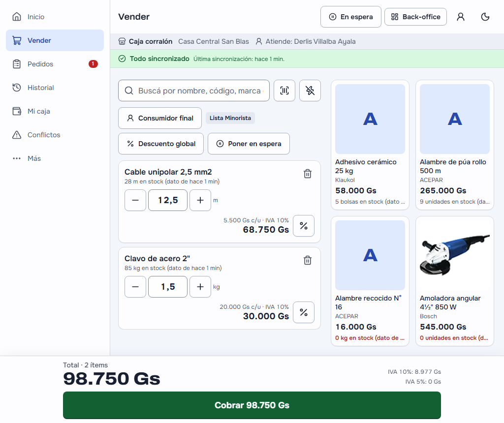Image resolution: width=504 pixels, height=423 pixels.
Task: Add Adhesivo cerámico 25 kg product
Action: (370, 145)
